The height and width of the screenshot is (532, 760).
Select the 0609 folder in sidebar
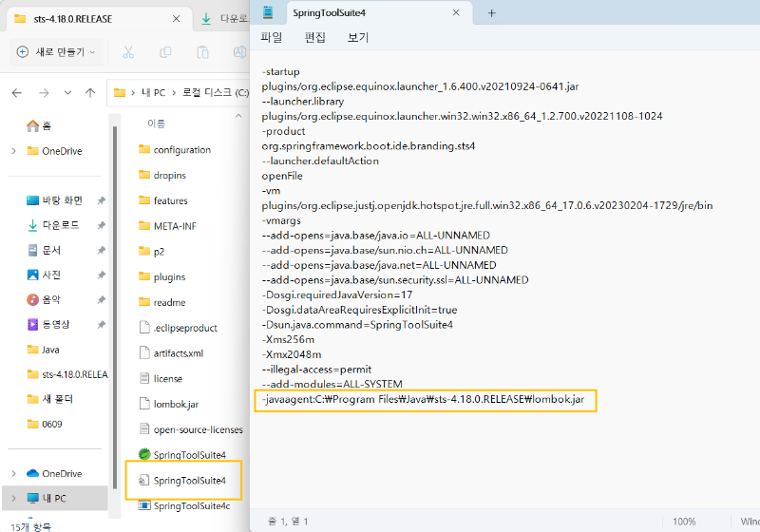tap(45, 424)
